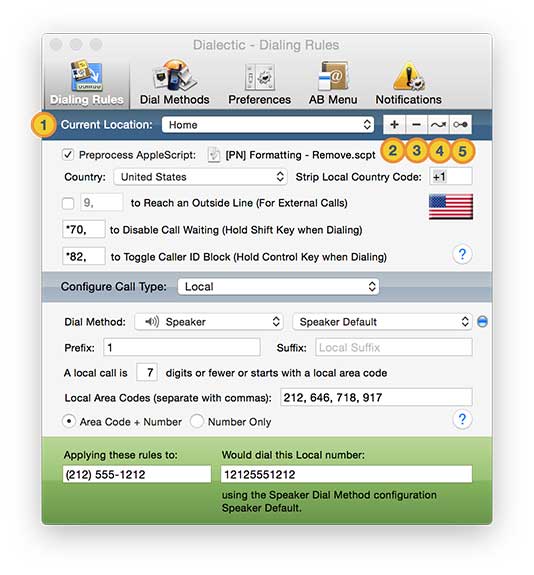
Task: Click the window close button
Action: pos(56,45)
